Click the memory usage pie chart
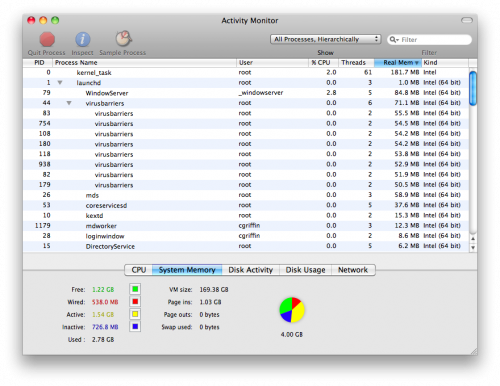 (292, 310)
